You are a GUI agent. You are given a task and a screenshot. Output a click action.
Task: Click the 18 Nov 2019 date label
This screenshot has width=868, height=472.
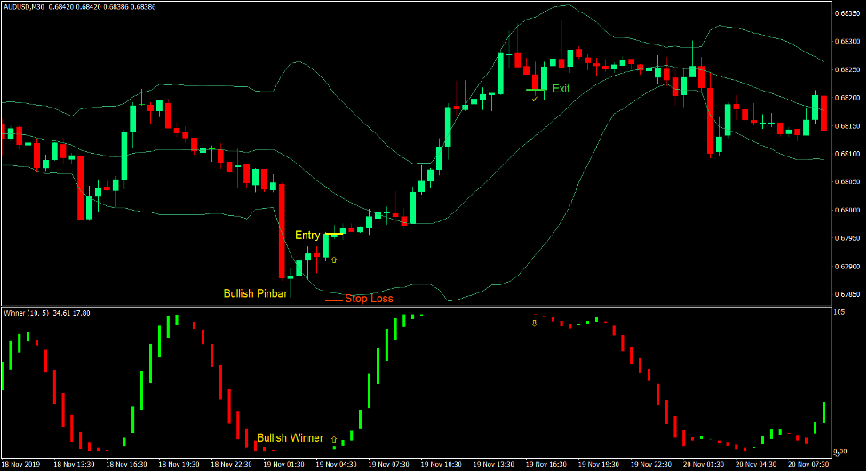(21, 464)
